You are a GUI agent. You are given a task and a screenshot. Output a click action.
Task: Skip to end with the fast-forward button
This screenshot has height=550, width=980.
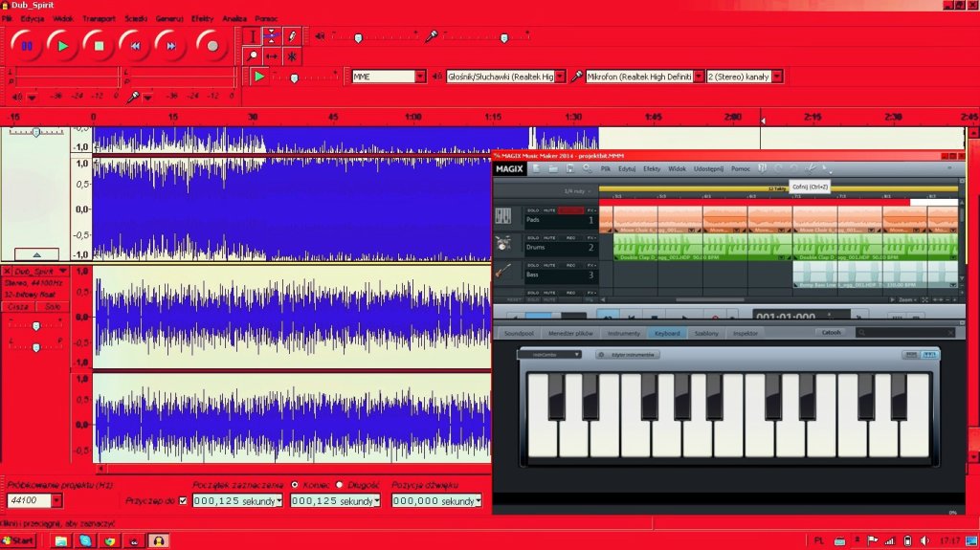point(170,46)
